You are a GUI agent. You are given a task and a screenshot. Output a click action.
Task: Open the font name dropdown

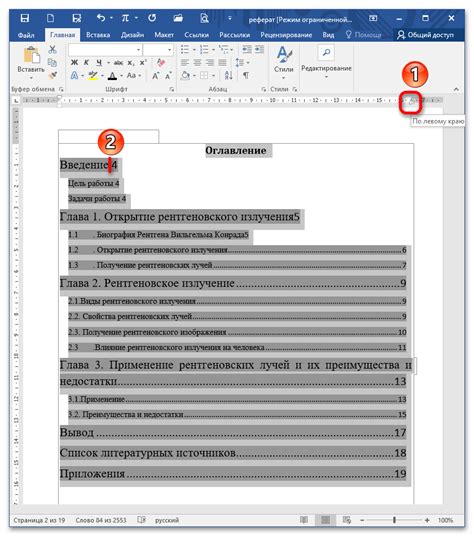point(138,50)
